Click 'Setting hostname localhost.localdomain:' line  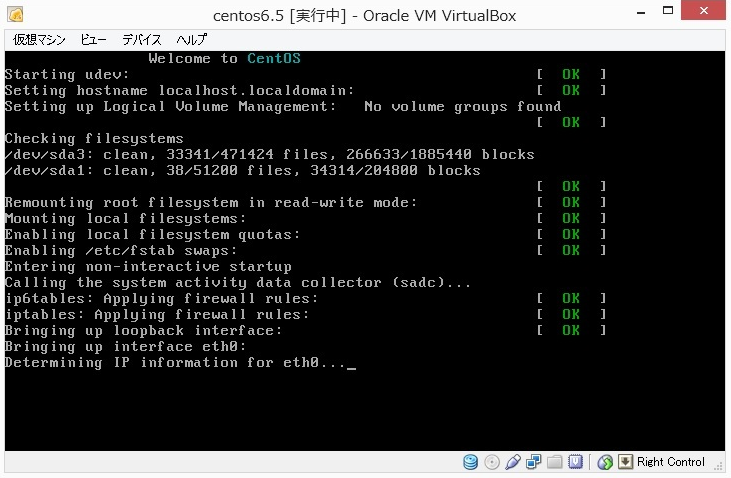pyautogui.click(x=179, y=90)
